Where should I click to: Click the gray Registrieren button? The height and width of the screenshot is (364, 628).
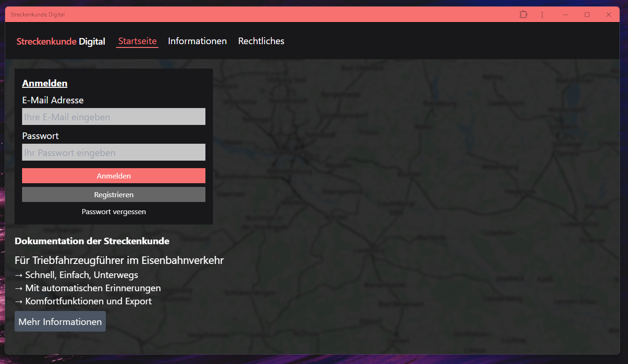point(114,194)
